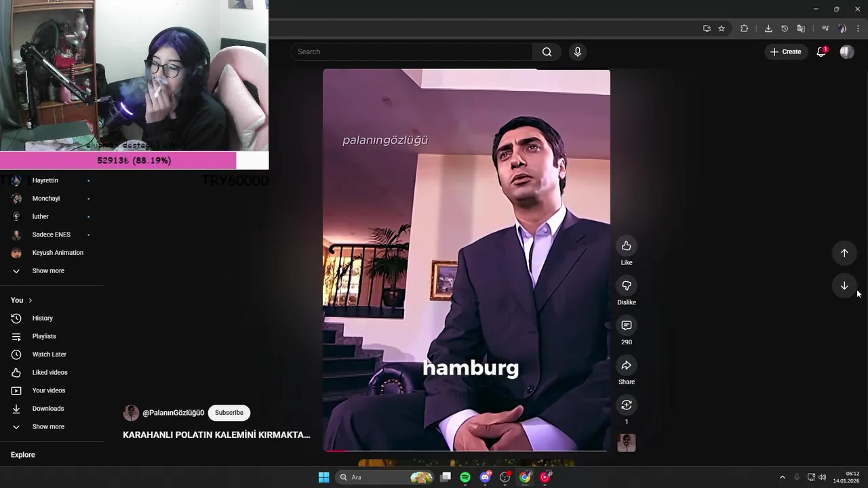Open the volume control in system tray

point(823,477)
